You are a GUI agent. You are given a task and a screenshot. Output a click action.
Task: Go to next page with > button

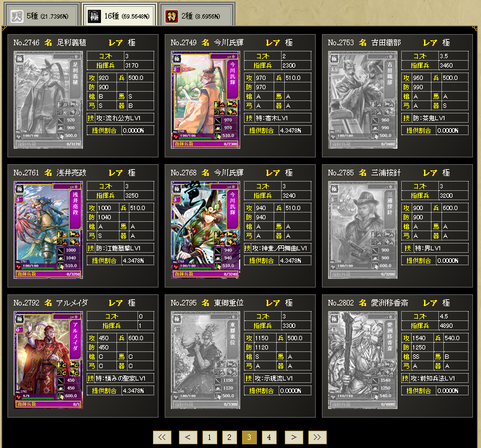click(294, 437)
